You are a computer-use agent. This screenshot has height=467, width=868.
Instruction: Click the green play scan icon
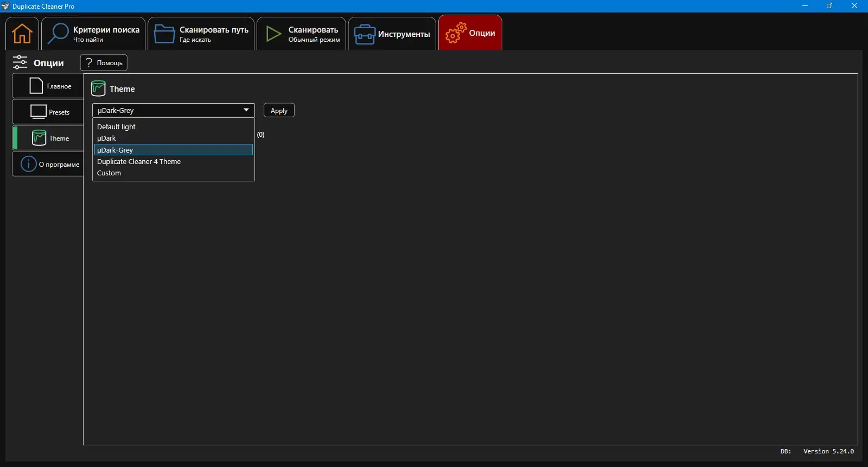(273, 34)
